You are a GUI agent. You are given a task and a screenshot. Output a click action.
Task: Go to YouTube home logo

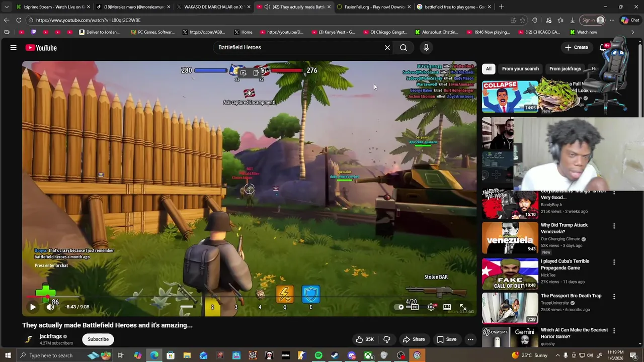41,48
